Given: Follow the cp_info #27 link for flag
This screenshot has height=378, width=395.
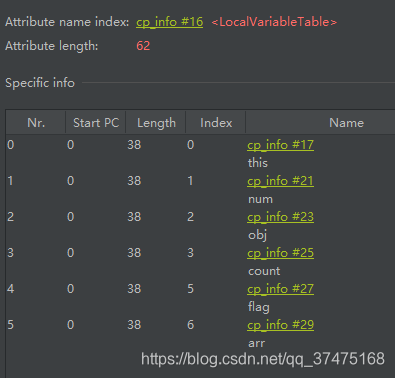Looking at the screenshot, I should (280, 289).
